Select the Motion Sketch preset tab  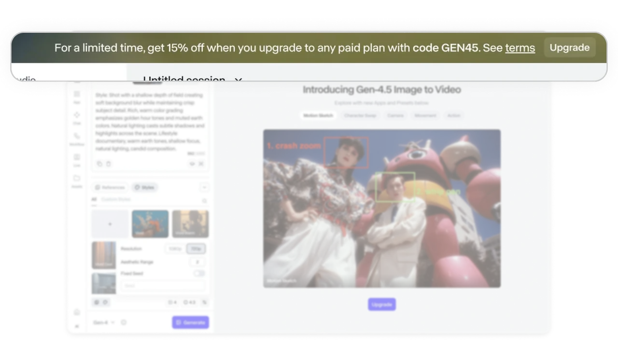coord(318,115)
